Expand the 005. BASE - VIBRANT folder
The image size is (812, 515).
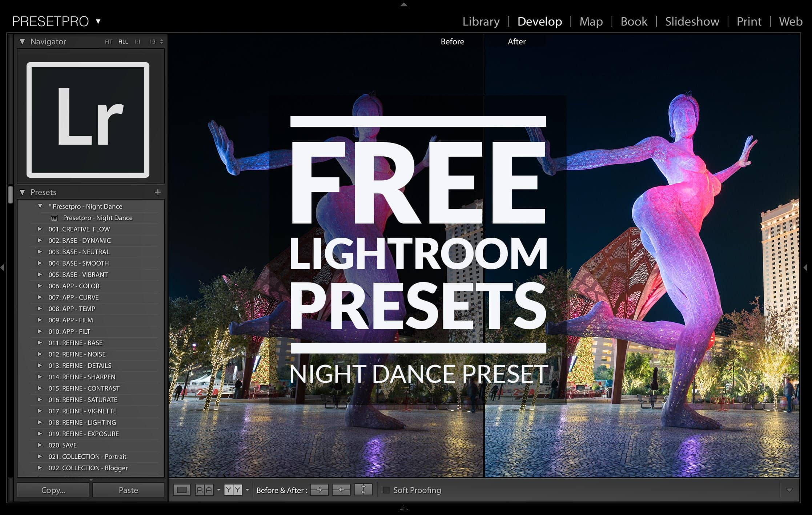[x=40, y=274]
